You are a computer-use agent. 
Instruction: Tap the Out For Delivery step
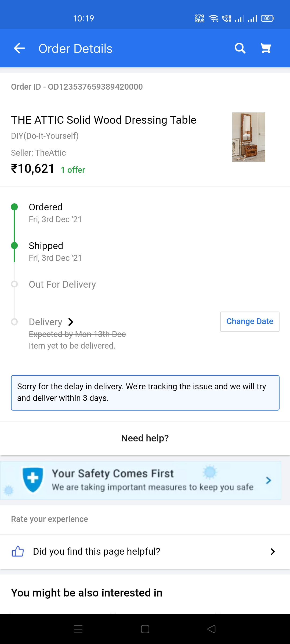(62, 284)
